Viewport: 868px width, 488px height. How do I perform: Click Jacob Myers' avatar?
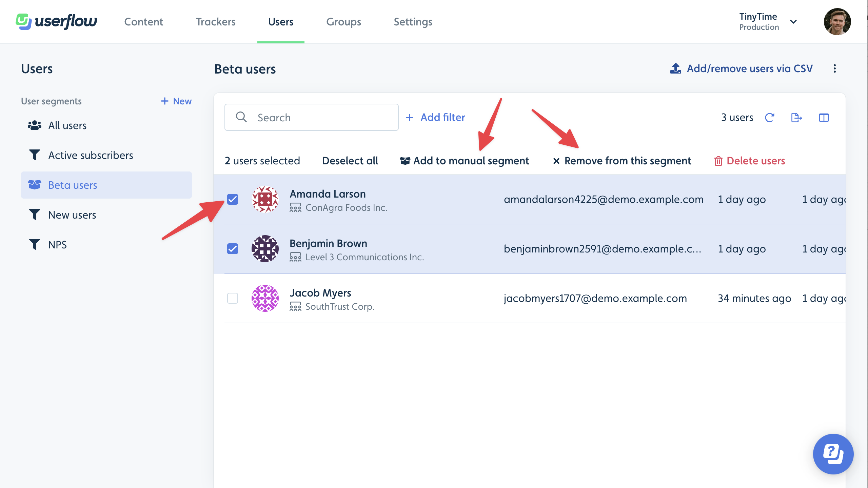point(265,298)
